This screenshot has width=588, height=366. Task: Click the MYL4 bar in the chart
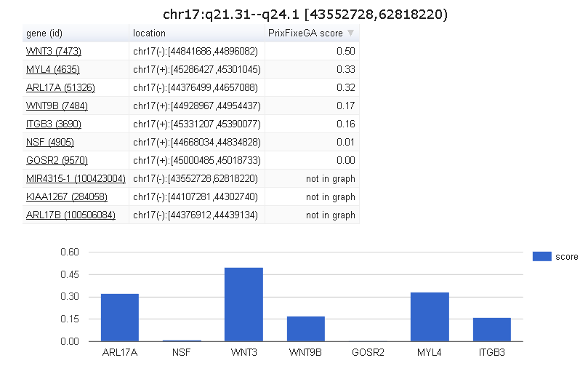(x=430, y=317)
